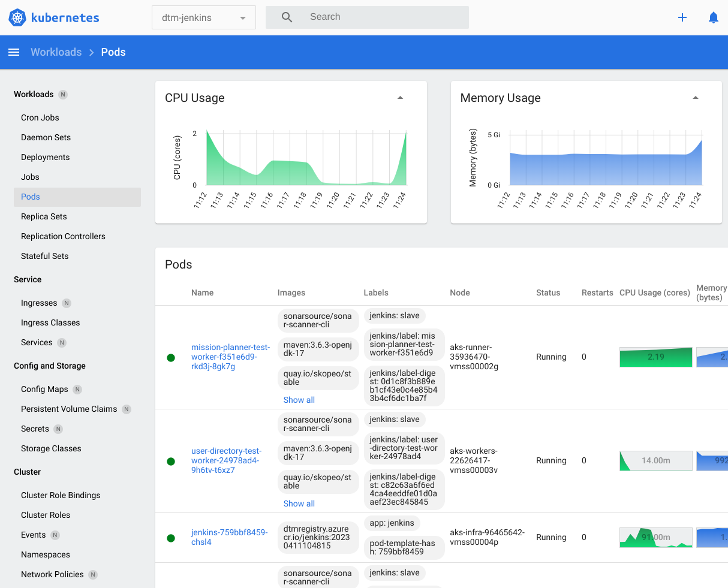728x588 pixels.
Task: Open jenkins-759bbf8459-chsl4 pod link
Action: point(230,537)
